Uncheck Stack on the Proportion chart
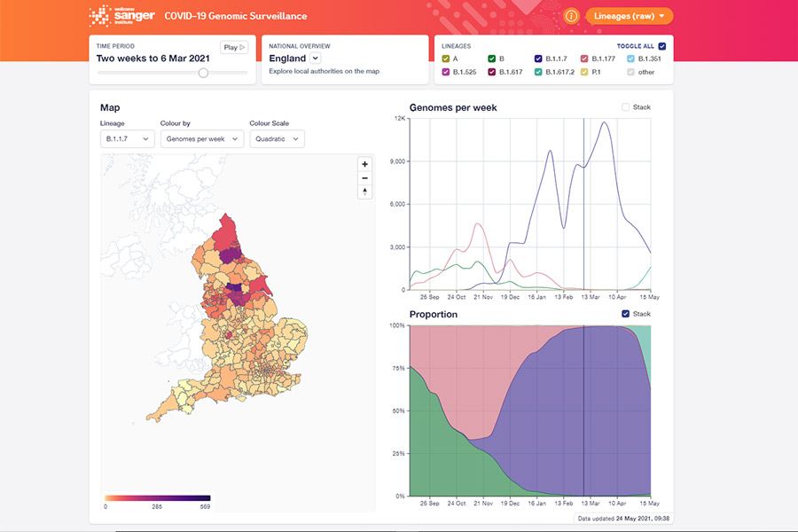This screenshot has width=798, height=532. (626, 314)
